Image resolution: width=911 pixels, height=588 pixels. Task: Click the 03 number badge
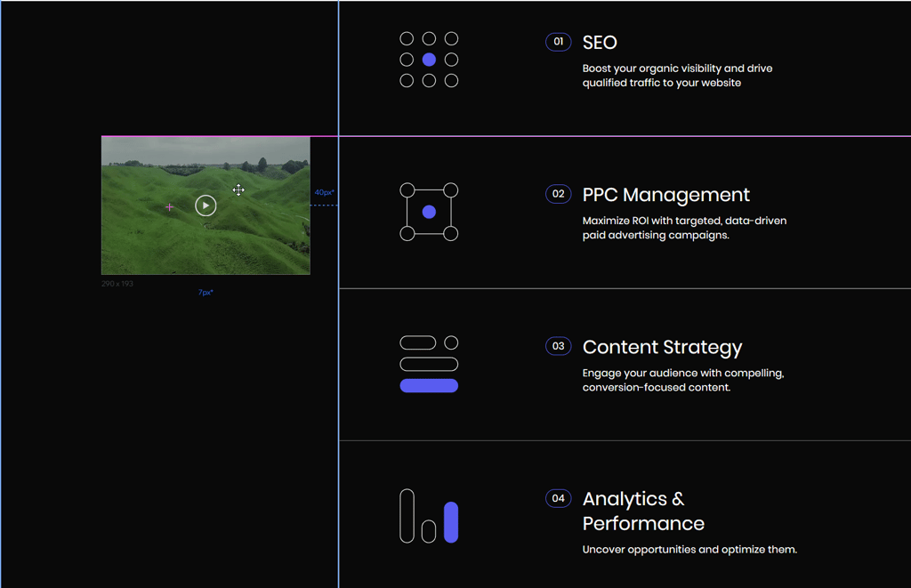coord(559,346)
